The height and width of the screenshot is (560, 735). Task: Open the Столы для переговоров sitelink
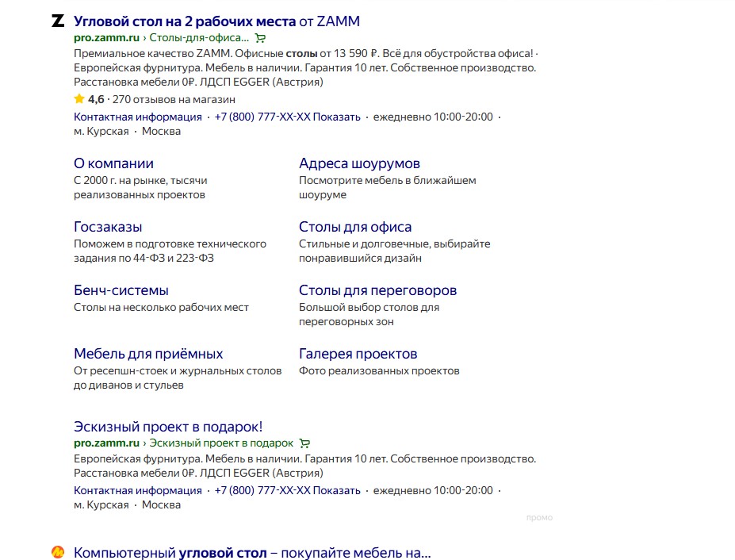click(x=378, y=290)
